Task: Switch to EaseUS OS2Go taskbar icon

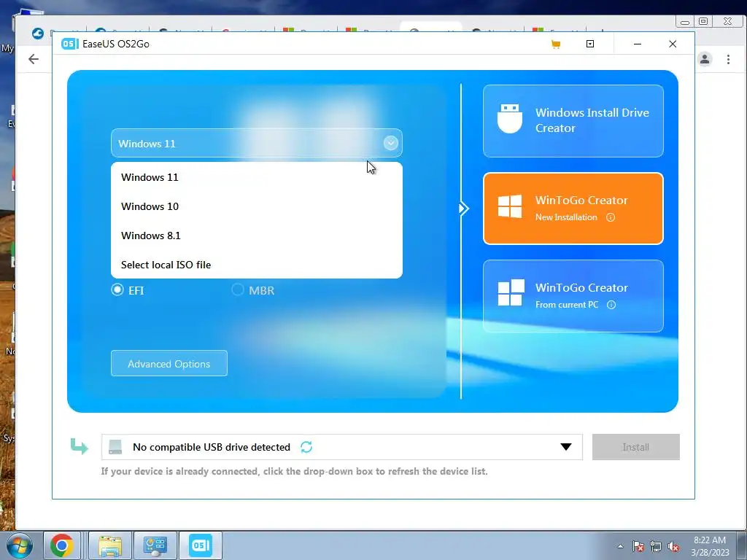Action: point(200,545)
